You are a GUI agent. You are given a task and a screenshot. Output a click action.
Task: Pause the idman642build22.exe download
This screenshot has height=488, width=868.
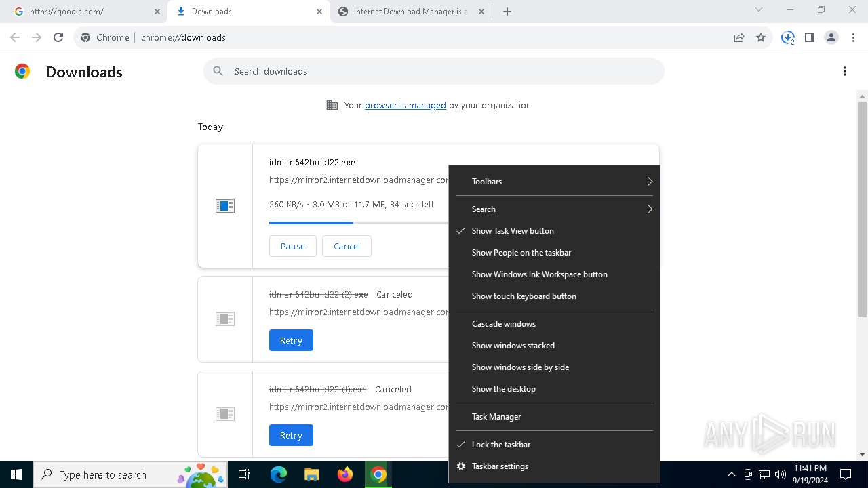coord(293,246)
